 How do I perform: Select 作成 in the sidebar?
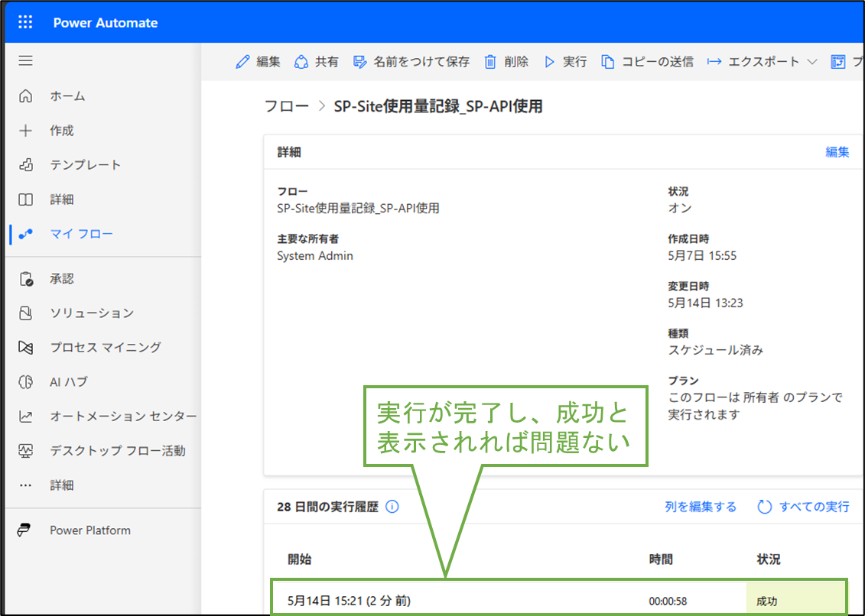tap(62, 131)
